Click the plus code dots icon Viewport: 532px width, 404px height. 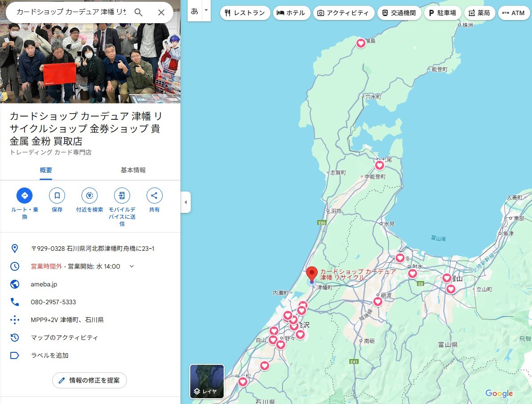pos(15,319)
